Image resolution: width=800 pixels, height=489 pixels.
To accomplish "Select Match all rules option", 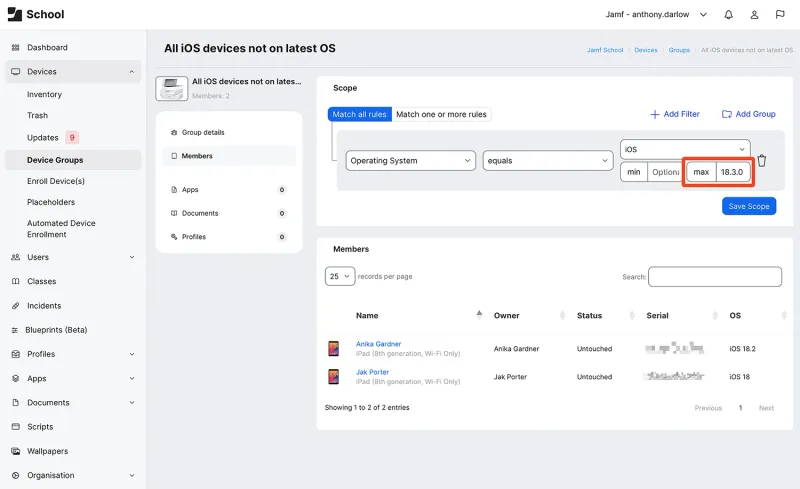I will (x=360, y=114).
